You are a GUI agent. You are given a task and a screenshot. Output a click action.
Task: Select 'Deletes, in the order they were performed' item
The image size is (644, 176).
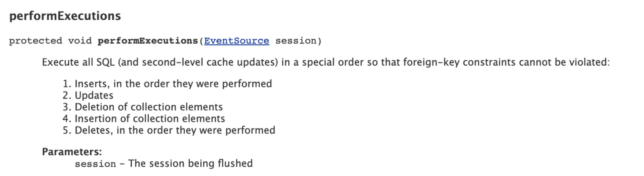click(x=175, y=130)
